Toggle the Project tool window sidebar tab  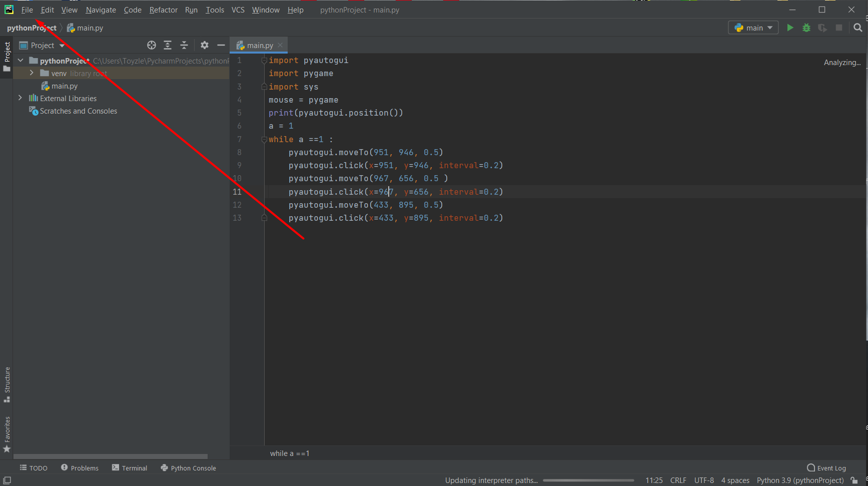[x=7, y=56]
